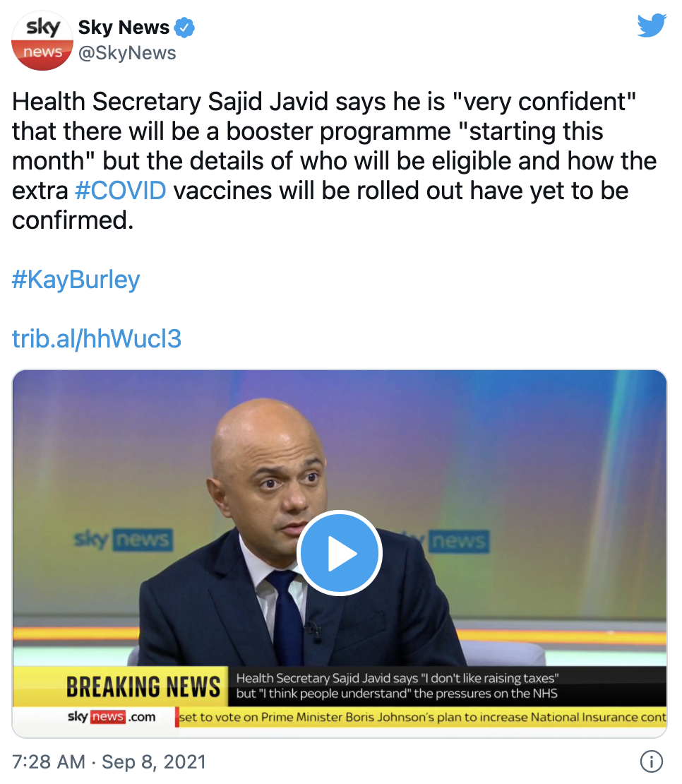The width and height of the screenshot is (682, 784).
Task: Click the left studio sky news logo
Action: [x=124, y=540]
